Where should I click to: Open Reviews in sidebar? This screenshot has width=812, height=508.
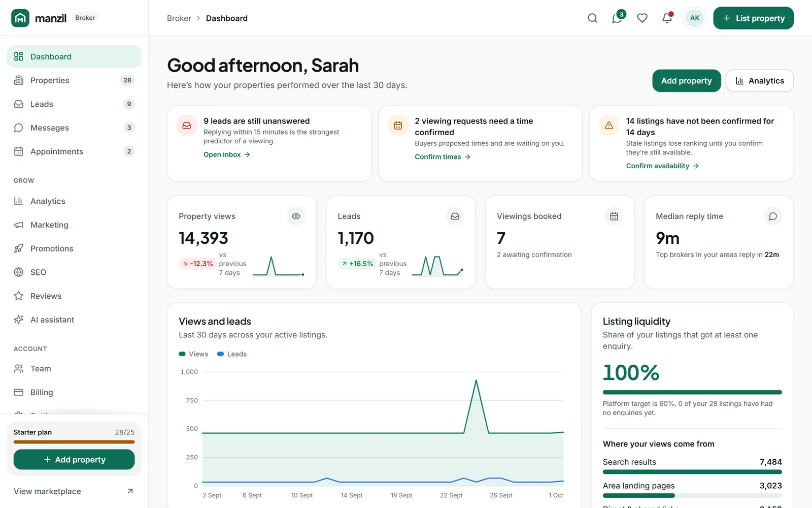pyautogui.click(x=74, y=296)
